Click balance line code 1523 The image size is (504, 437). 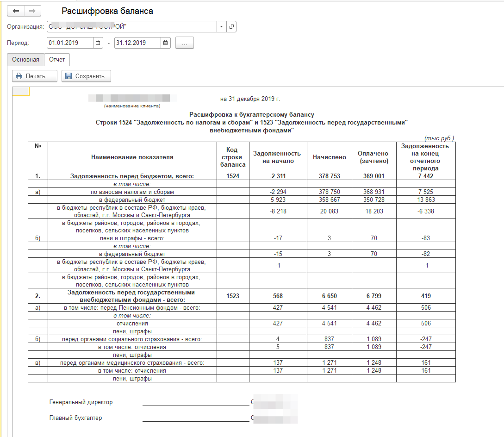point(233,296)
